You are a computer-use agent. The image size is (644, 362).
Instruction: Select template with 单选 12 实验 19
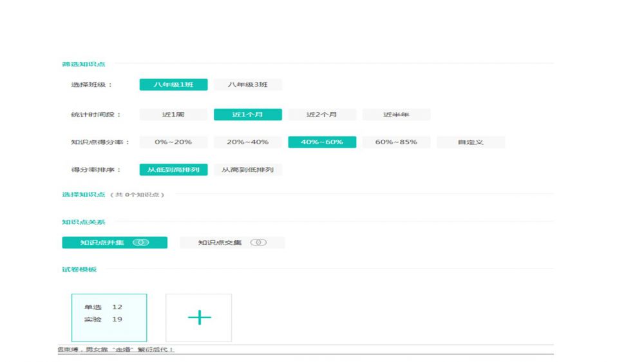[109, 318]
